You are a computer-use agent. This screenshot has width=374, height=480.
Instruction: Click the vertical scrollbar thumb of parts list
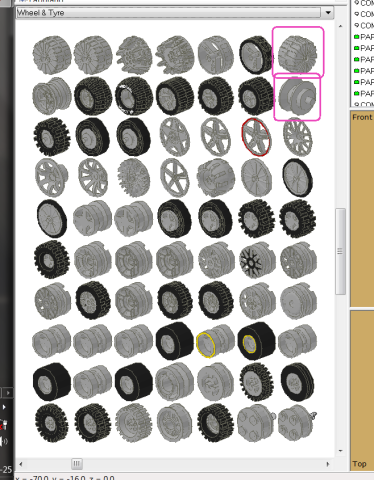pos(340,251)
